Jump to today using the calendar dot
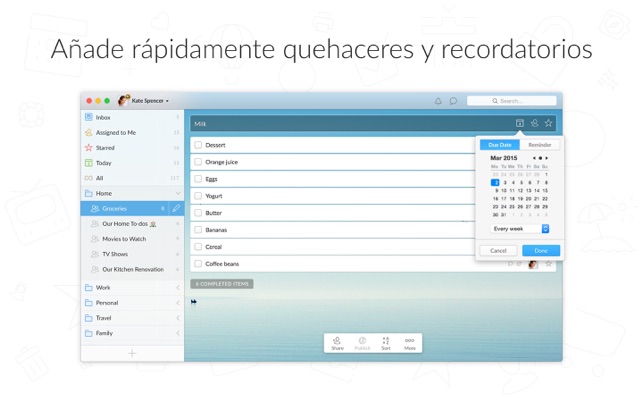 point(540,158)
